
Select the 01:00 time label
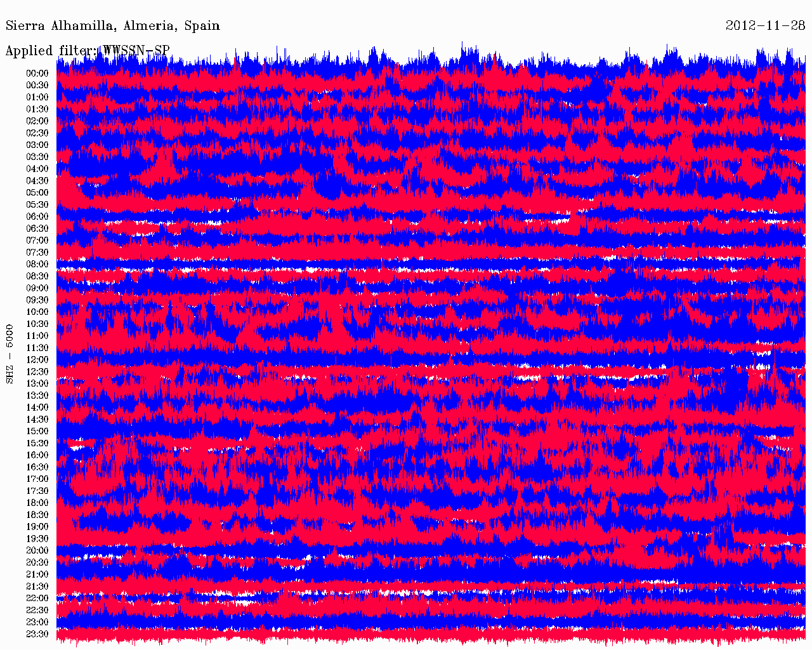(37, 97)
